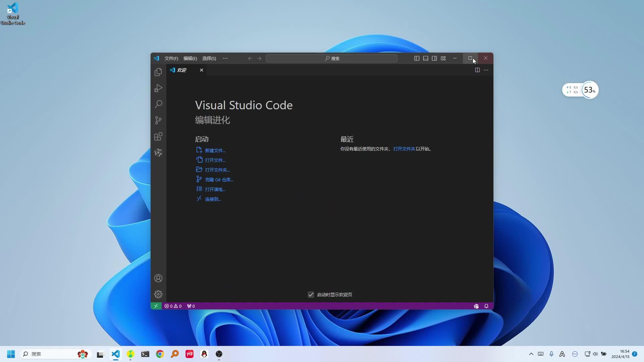Open the customize layout dropdown
The height and width of the screenshot is (362, 644).
[443, 58]
